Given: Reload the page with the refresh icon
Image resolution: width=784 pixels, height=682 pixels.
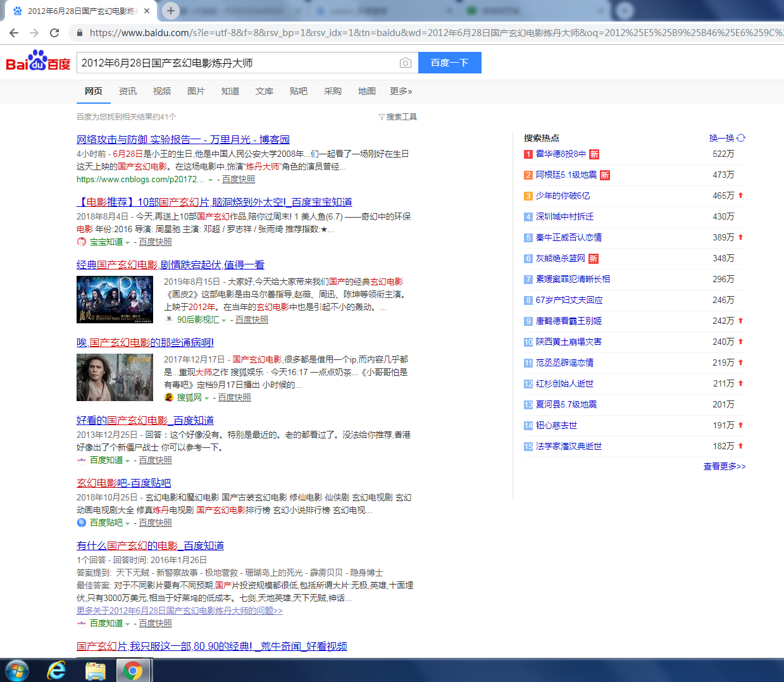Looking at the screenshot, I should pos(54,33).
